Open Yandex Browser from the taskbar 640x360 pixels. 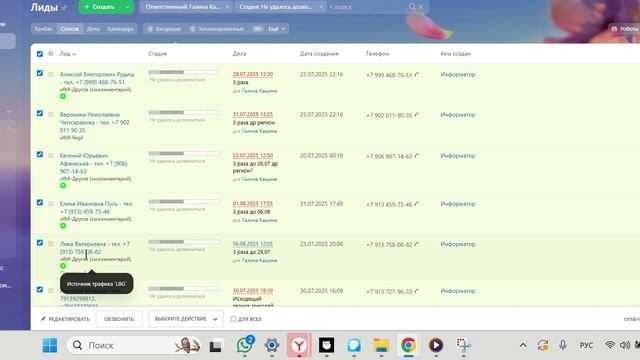(x=299, y=345)
